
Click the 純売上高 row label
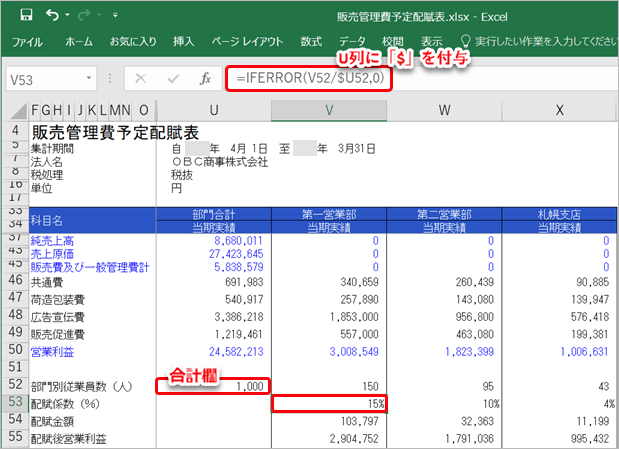click(x=52, y=241)
